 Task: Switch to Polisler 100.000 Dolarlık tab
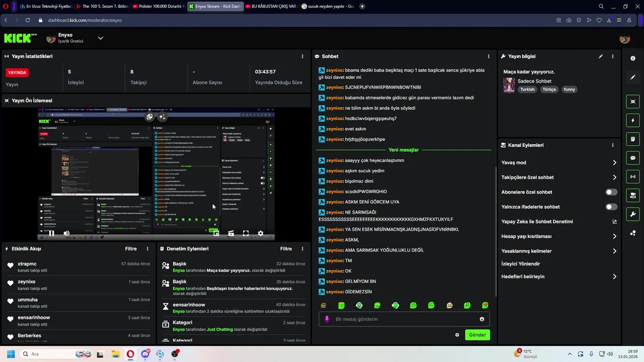click(158, 7)
